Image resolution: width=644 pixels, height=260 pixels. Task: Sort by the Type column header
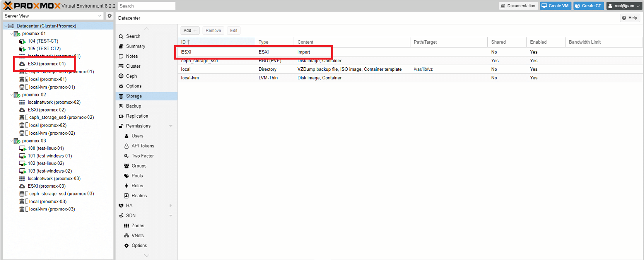click(275, 42)
